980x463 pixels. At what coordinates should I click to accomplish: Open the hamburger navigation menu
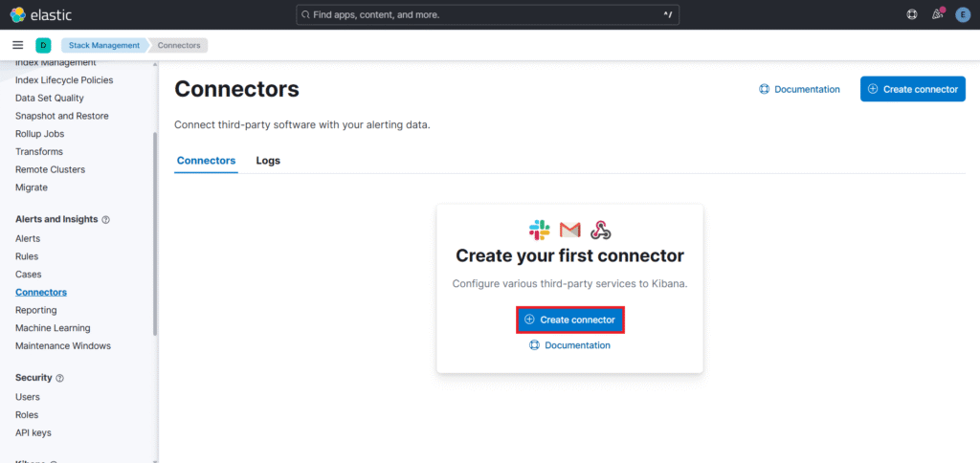tap(18, 45)
